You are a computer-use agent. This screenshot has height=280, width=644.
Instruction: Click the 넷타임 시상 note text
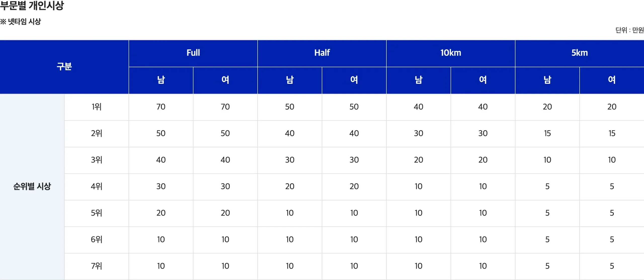24,22
